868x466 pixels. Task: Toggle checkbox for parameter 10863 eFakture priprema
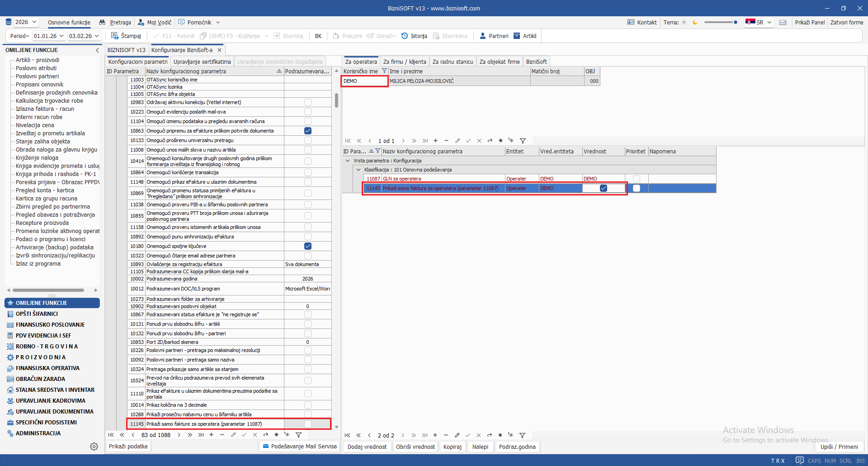(x=308, y=131)
